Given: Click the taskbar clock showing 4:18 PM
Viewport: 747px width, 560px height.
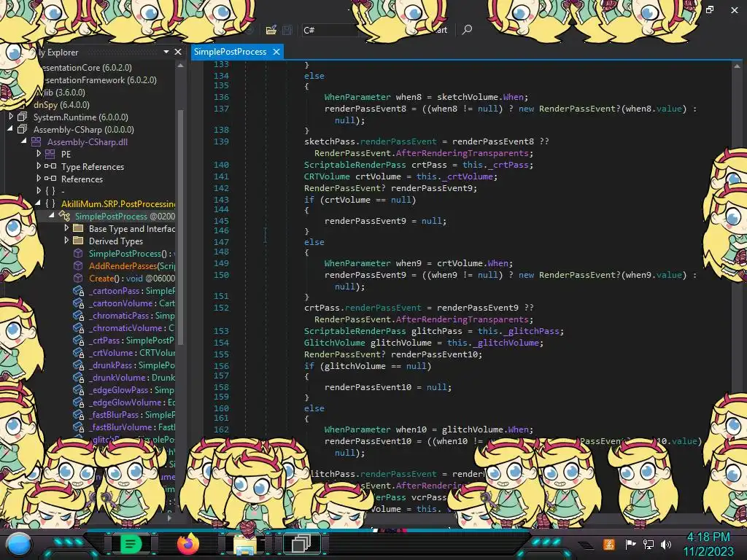Looking at the screenshot, I should 708,544.
